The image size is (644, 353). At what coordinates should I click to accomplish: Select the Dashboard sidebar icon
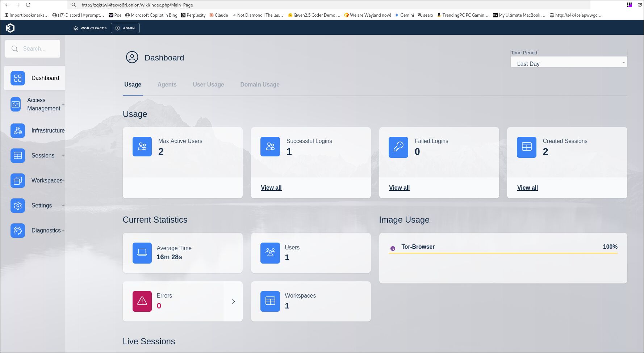click(18, 78)
